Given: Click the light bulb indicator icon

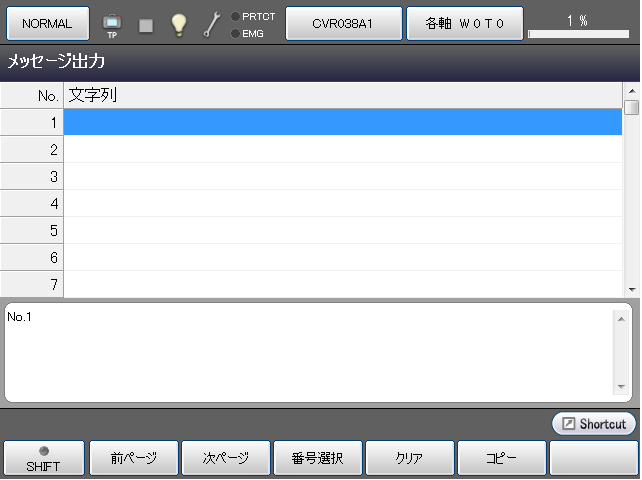Looking at the screenshot, I should [x=179, y=25].
